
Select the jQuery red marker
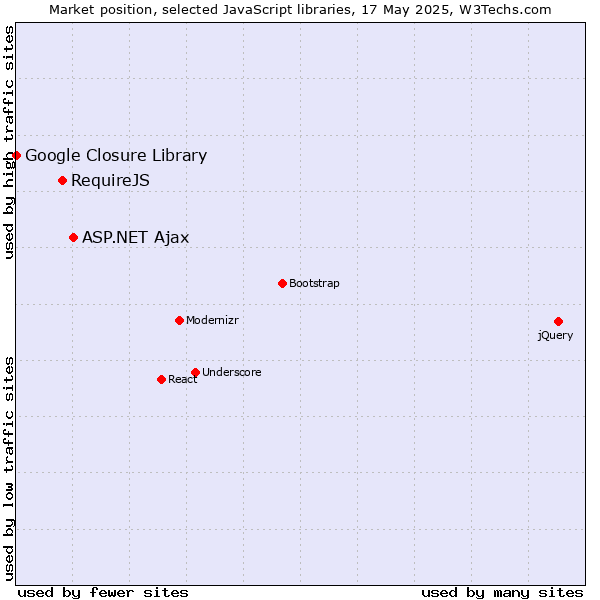[558, 321]
